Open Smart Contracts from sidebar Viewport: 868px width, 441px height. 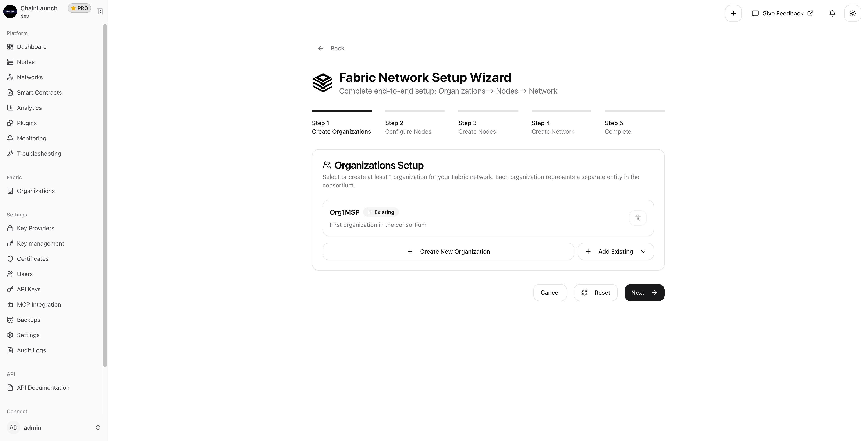[x=39, y=92]
